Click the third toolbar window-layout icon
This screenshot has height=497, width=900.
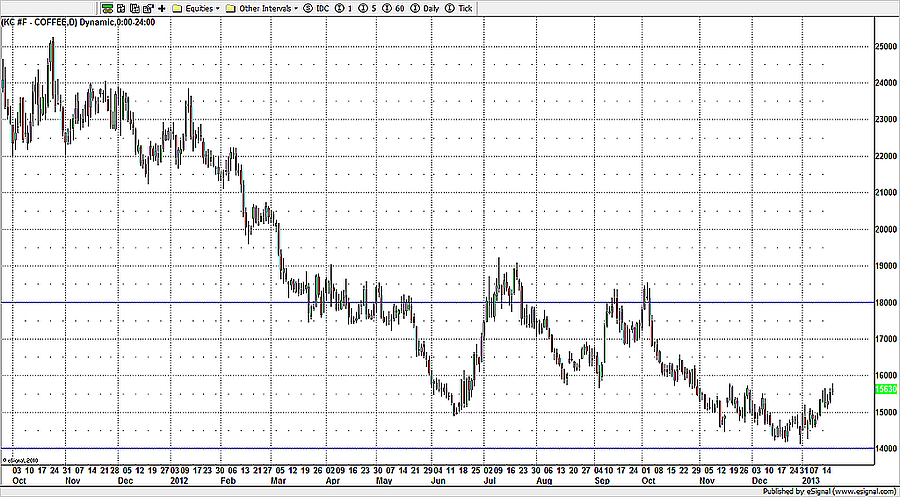[x=133, y=7]
